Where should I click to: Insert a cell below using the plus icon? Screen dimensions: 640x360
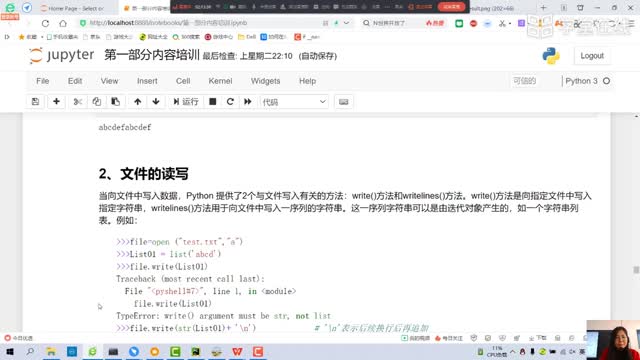click(56, 102)
